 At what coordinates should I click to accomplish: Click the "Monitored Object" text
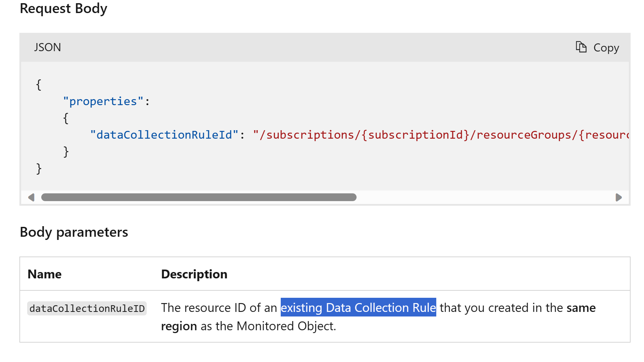pos(285,326)
